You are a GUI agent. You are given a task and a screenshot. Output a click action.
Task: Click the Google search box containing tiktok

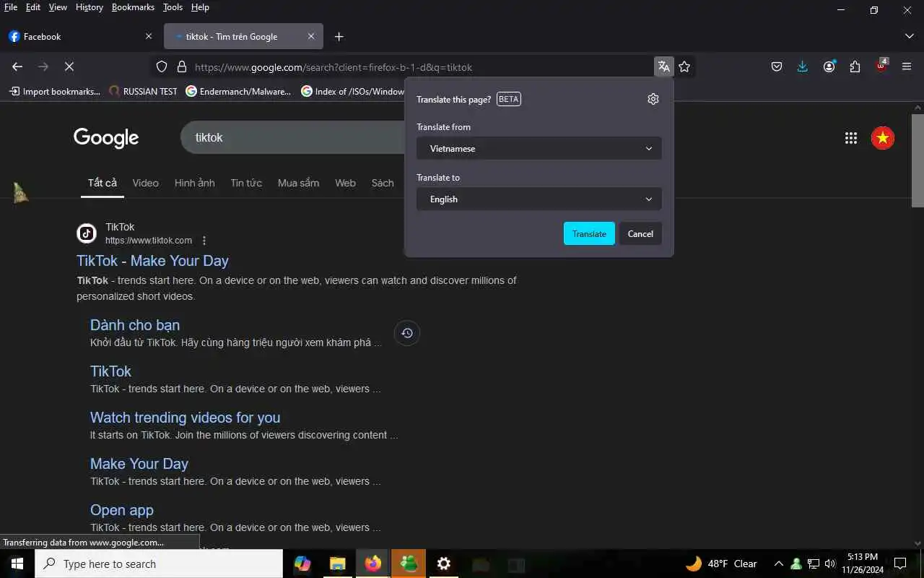(x=292, y=137)
